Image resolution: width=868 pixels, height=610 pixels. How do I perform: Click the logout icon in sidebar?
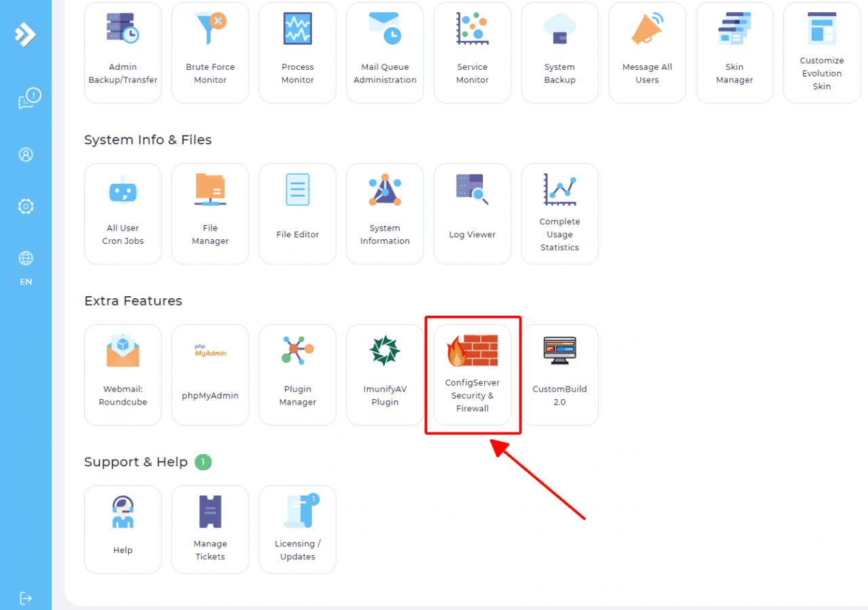coord(26,598)
